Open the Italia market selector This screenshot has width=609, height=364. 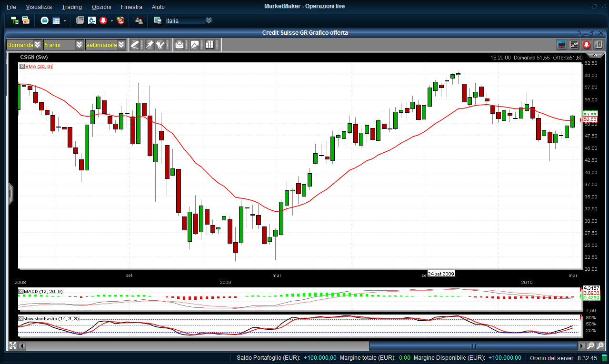point(186,20)
